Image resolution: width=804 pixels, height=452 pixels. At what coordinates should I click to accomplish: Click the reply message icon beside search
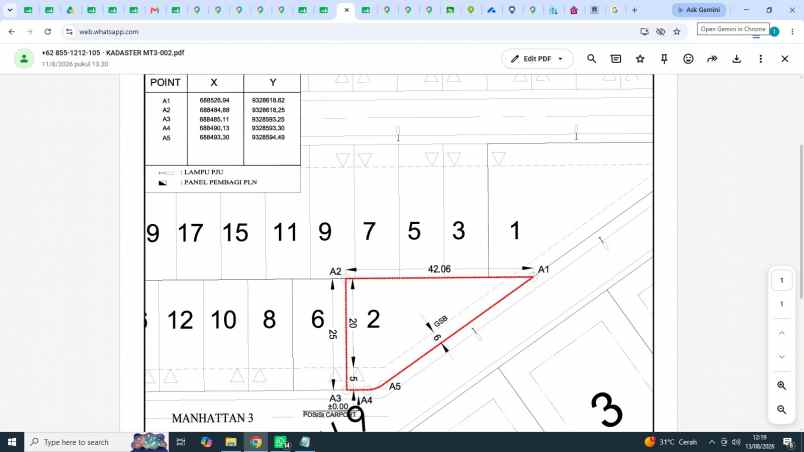pos(616,59)
